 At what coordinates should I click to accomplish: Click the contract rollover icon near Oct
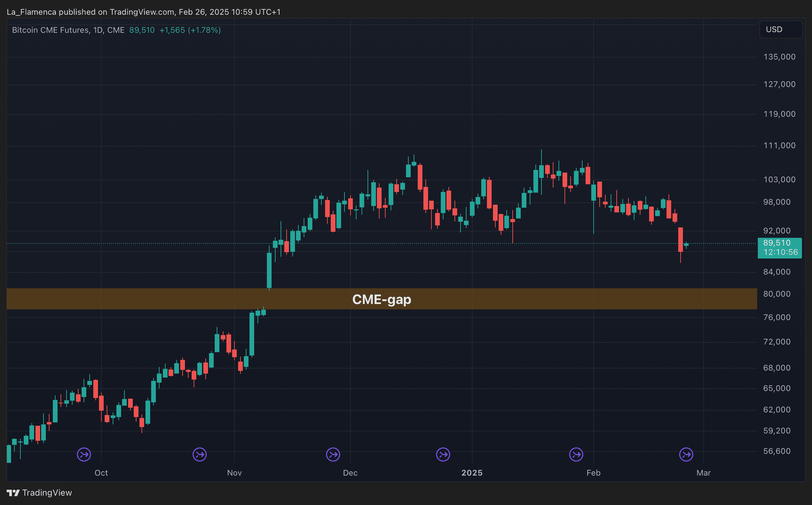(84, 454)
